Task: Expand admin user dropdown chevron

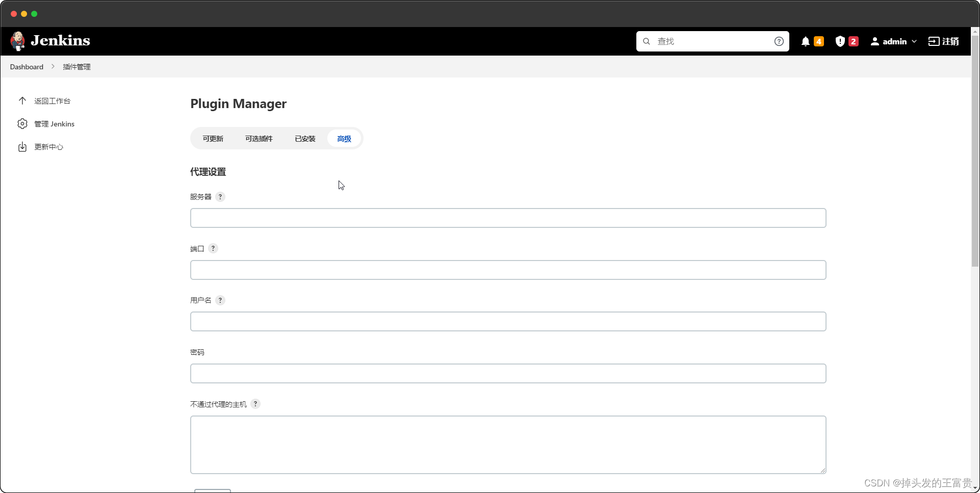Action: 914,41
